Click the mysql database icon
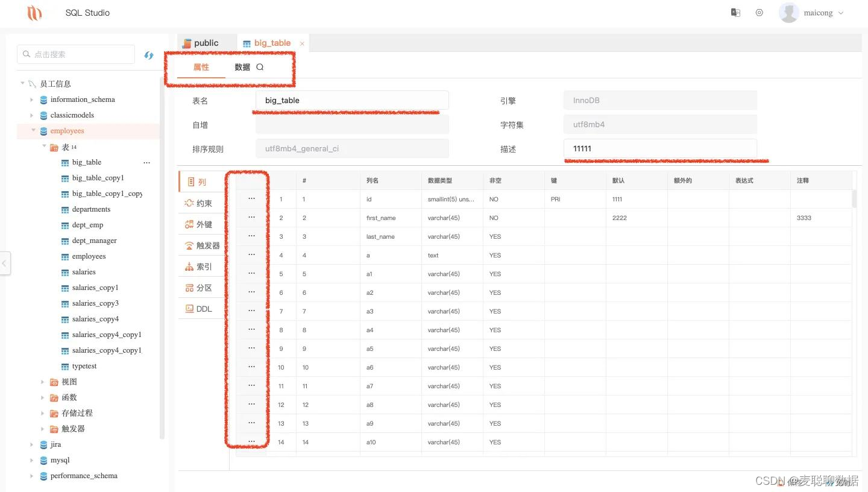Image resolution: width=868 pixels, height=492 pixels. pos(43,460)
